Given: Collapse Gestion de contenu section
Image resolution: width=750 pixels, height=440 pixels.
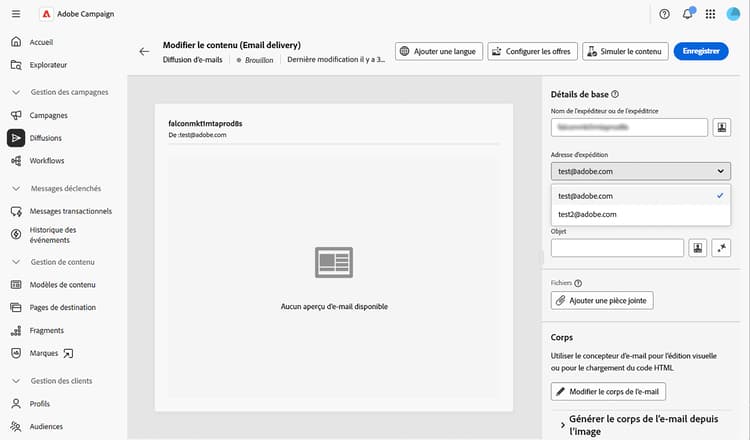Looking at the screenshot, I should click(16, 262).
